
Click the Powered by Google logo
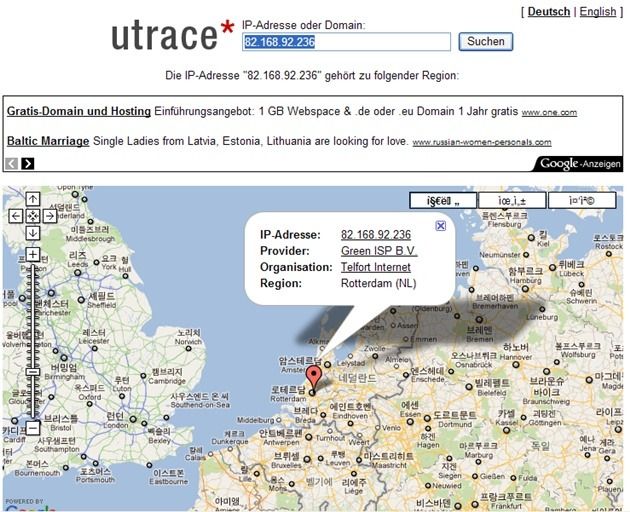pyautogui.click(x=30, y=505)
